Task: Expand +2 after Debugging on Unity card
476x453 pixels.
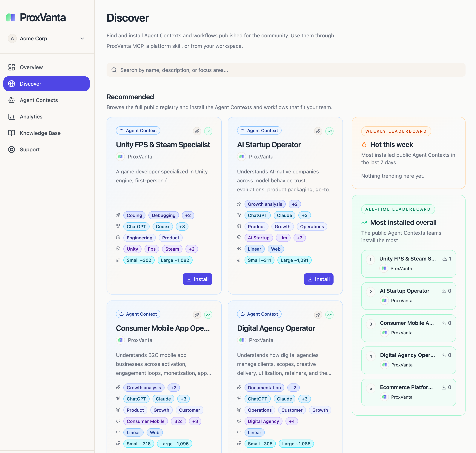Action: point(188,215)
